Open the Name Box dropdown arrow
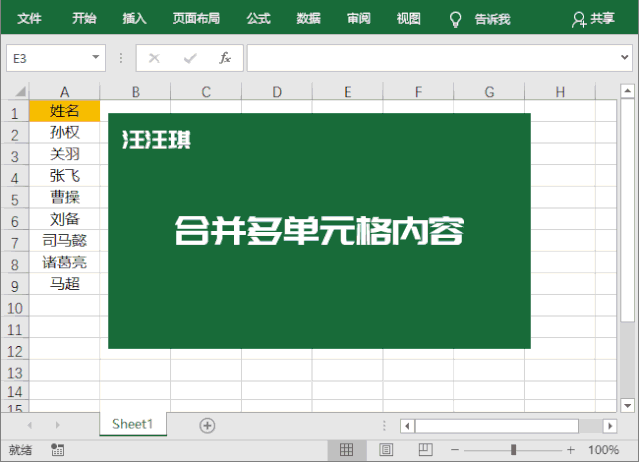 pos(96,58)
